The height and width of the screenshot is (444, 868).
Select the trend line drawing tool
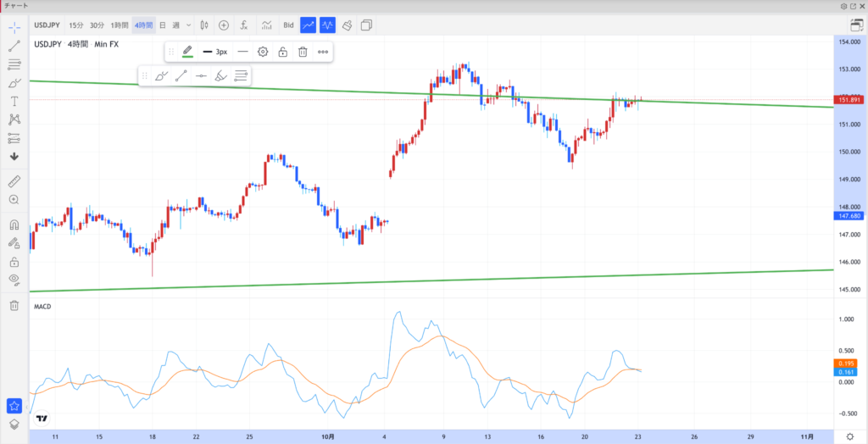tap(14, 45)
